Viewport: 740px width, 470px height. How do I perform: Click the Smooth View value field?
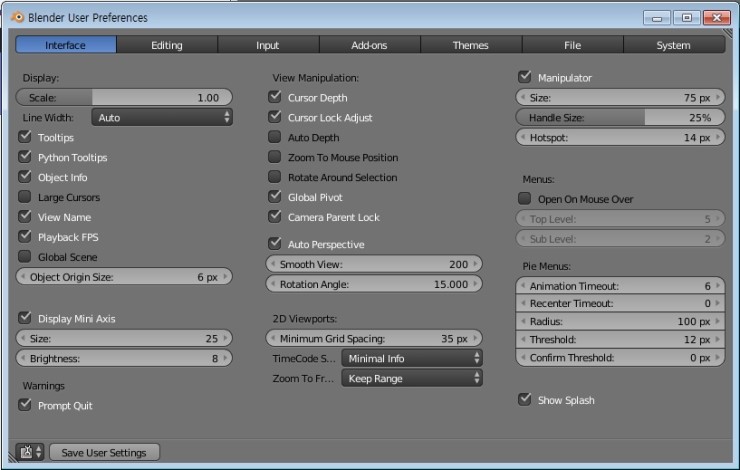coord(374,264)
